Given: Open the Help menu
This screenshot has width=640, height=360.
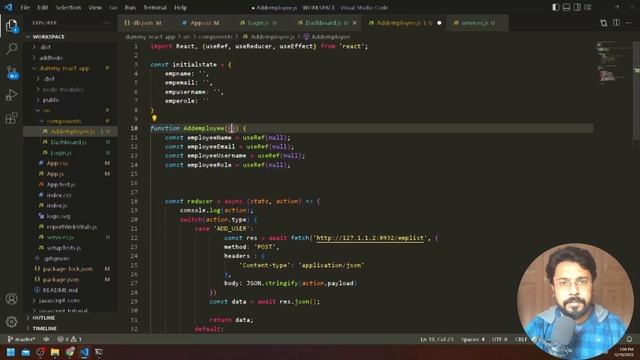Looking at the screenshot, I should point(180,7).
